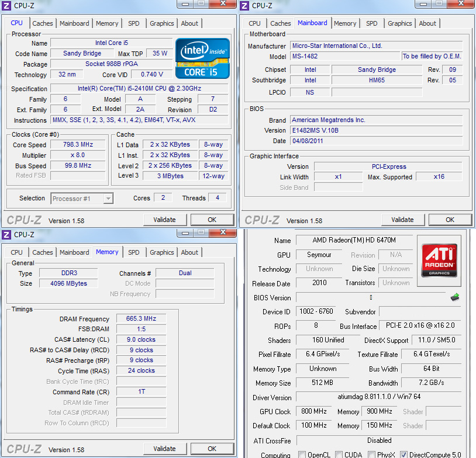Click the Core Speed value 798.3 MHz
The height and width of the screenshot is (458, 476).
coord(78,144)
